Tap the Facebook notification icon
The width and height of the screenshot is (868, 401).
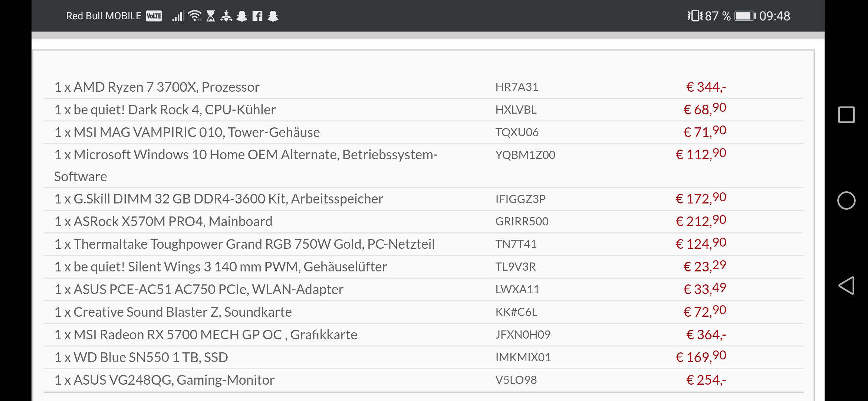pyautogui.click(x=258, y=16)
